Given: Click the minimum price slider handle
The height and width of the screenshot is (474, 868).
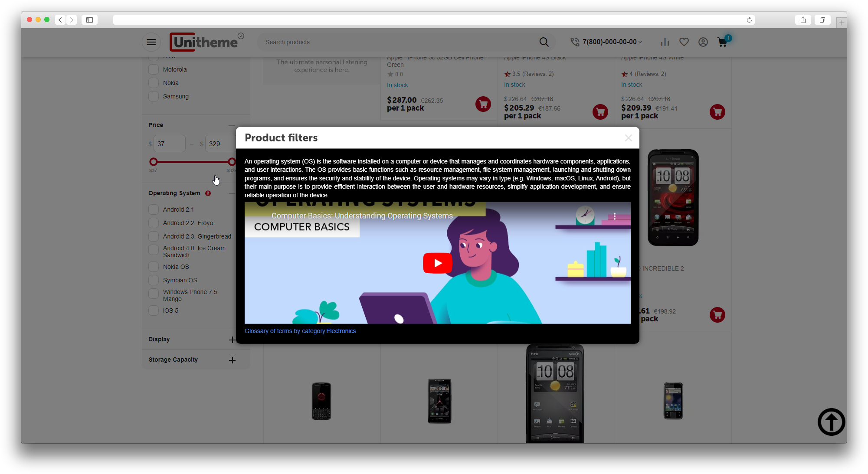Looking at the screenshot, I should [x=154, y=162].
